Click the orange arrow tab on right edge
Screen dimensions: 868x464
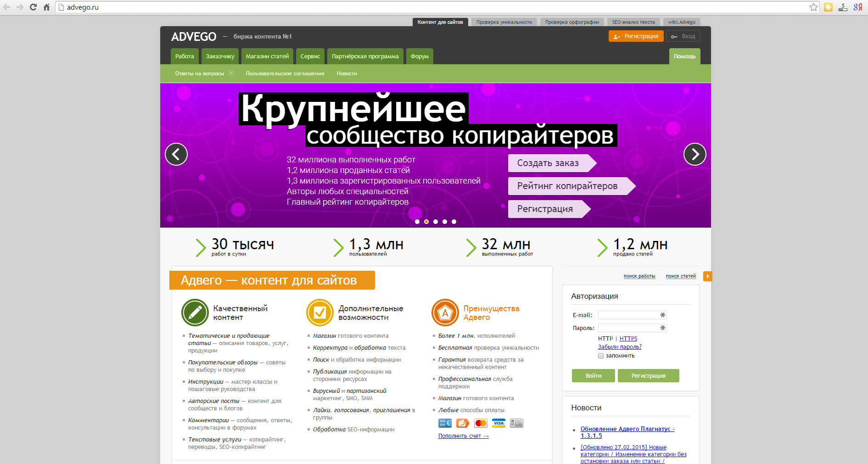point(707,276)
